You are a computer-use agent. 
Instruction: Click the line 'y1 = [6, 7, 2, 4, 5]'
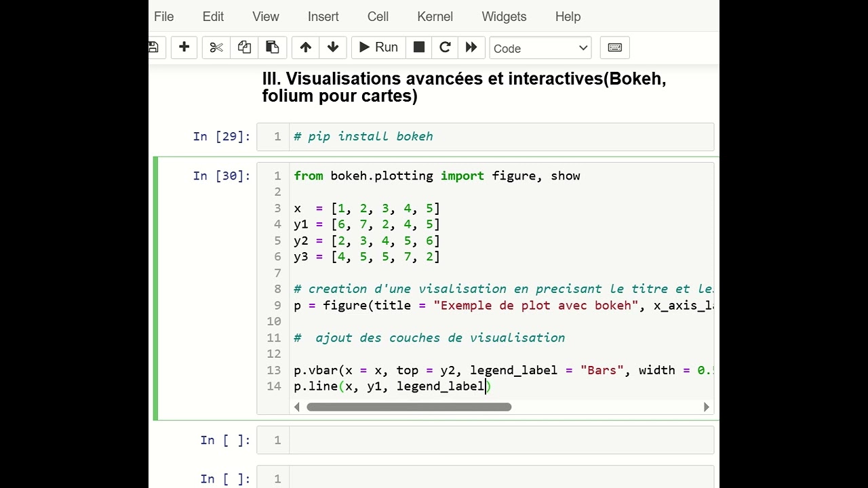[x=367, y=224]
